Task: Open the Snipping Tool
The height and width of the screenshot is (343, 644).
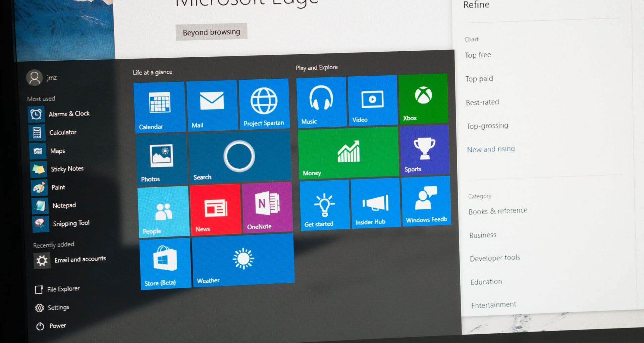Action: [71, 223]
